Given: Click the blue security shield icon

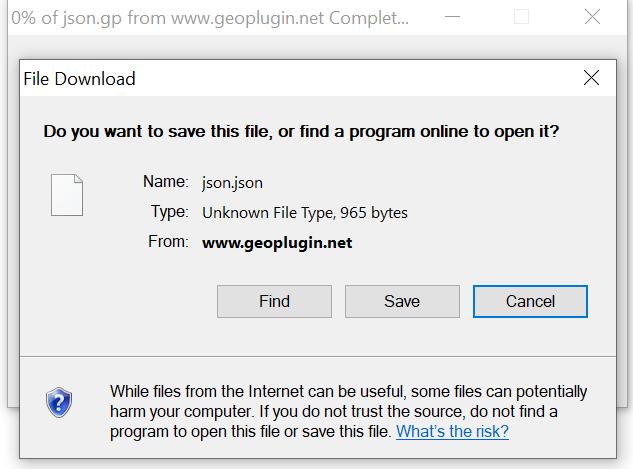Looking at the screenshot, I should [x=59, y=403].
